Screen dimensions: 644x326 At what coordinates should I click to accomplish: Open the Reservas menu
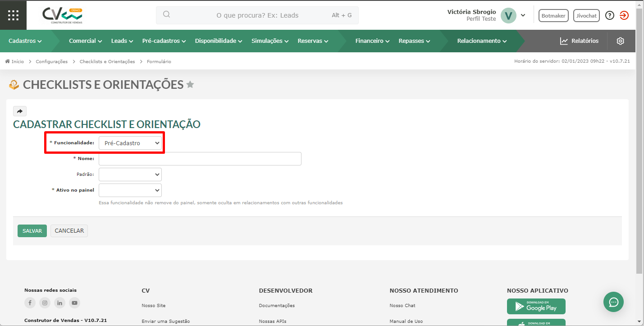(313, 41)
